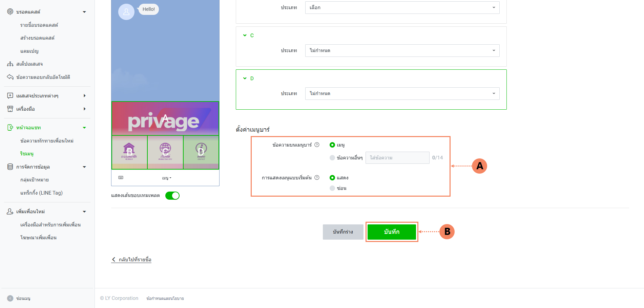Click the privage banner area A
Screen dimensions: 644x308
tap(165, 118)
